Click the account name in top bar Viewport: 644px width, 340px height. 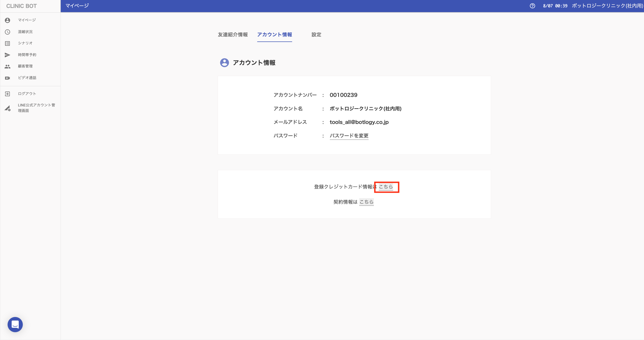click(607, 6)
